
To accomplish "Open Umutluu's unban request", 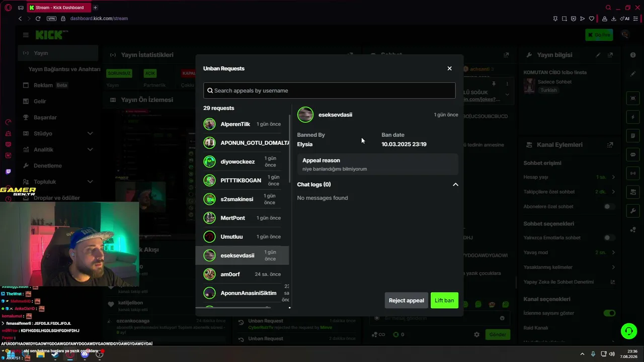I will pos(242,237).
